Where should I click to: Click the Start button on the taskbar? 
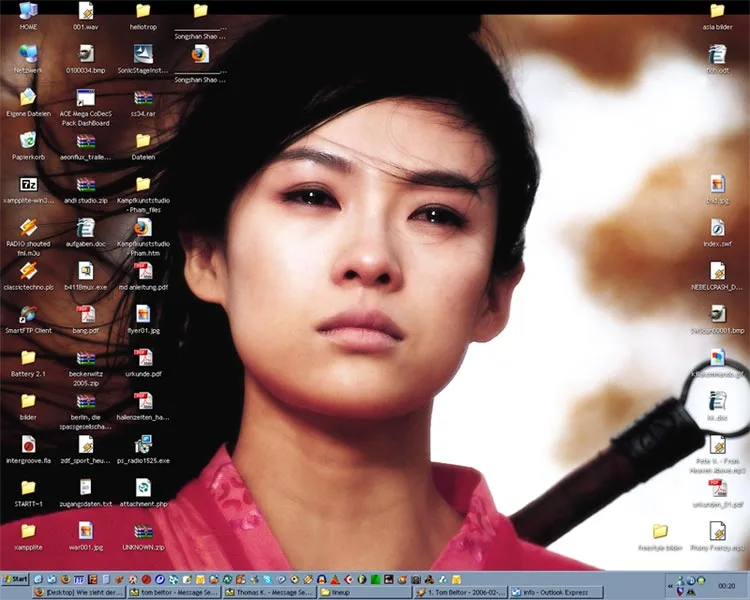coord(15,579)
